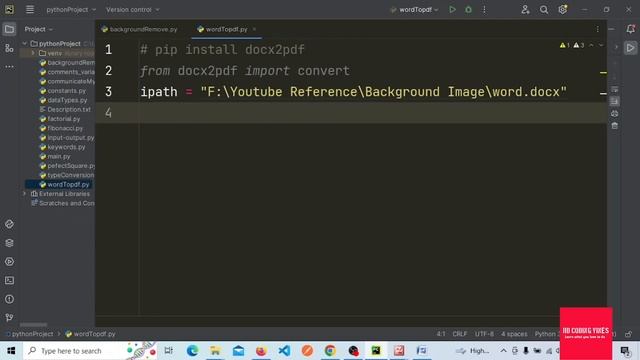Screen dimensions: 640x360
Task: Open the main hamburger menu
Action: [30, 9]
